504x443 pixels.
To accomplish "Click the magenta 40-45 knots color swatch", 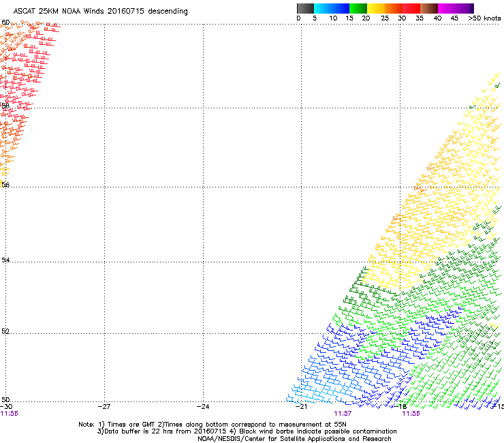I will (447, 8).
